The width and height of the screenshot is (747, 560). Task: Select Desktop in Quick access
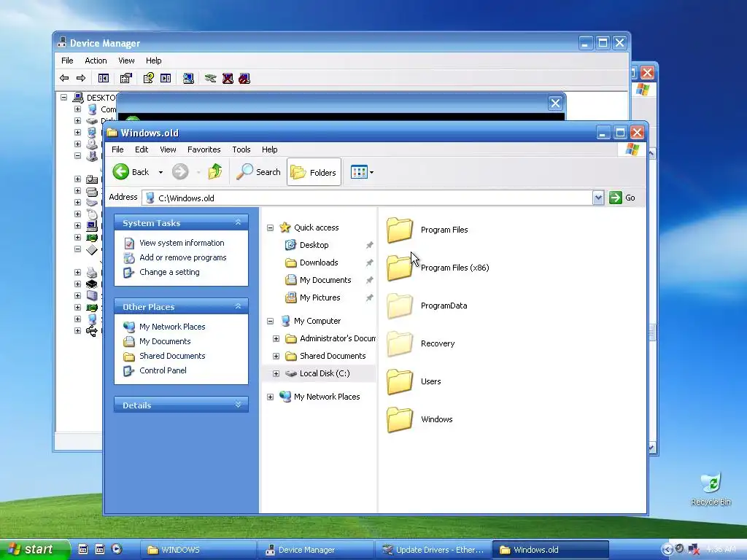(x=314, y=245)
